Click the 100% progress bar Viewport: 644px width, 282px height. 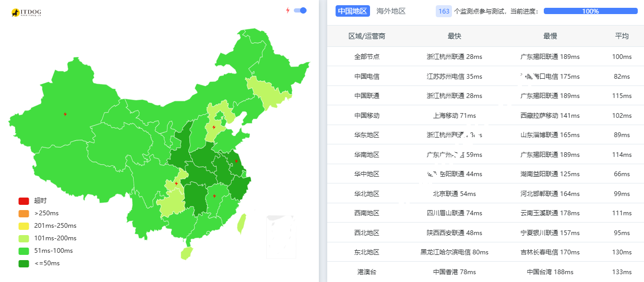(590, 11)
